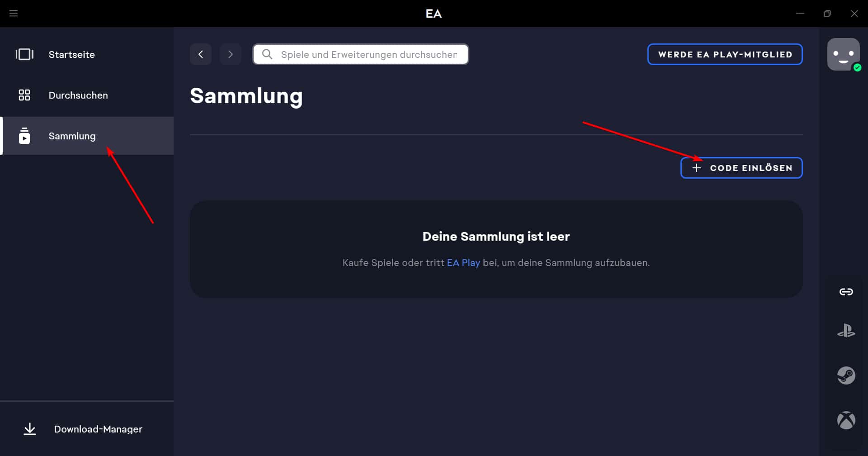Restore down the EA app window
The image size is (868, 456).
coord(827,14)
